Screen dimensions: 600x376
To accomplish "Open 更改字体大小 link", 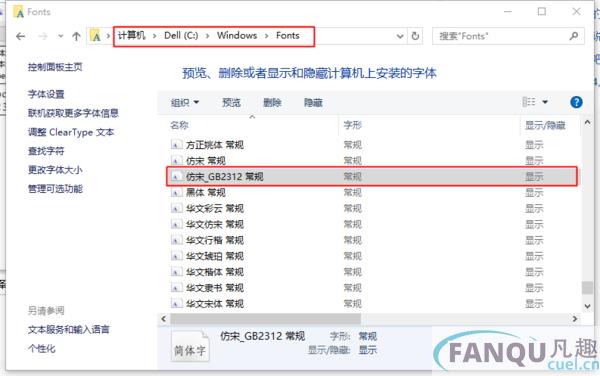I will pos(55,170).
